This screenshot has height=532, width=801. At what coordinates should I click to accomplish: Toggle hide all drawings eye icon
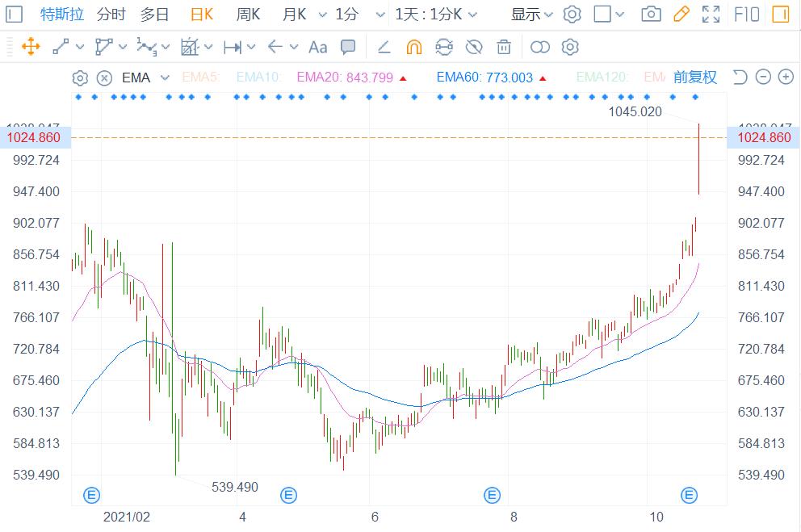474,47
